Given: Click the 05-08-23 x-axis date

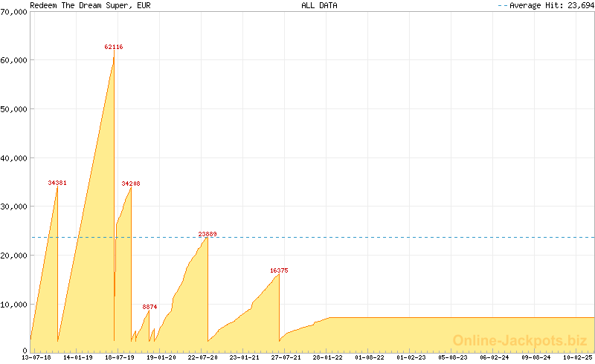Looking at the screenshot, I should (453, 357).
